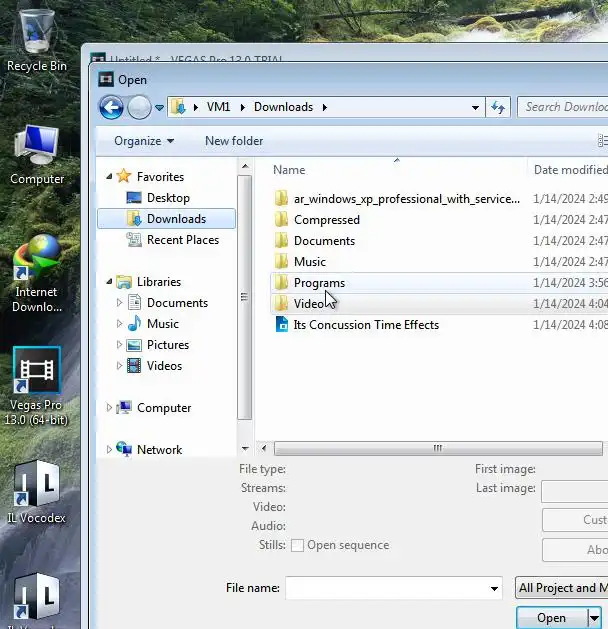Image resolution: width=608 pixels, height=629 pixels.
Task: Open the Recycle Bin desktop icon
Action: click(36, 41)
